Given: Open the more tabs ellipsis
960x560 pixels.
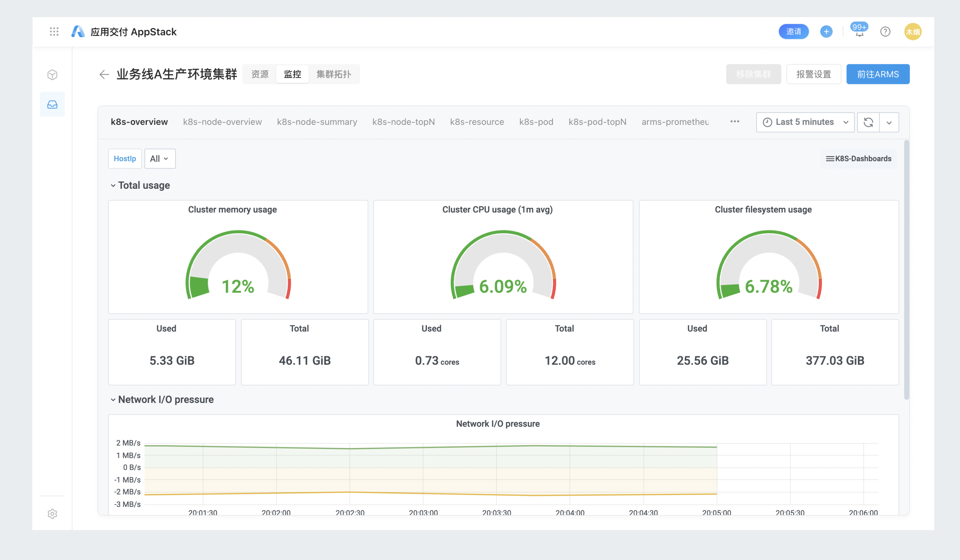Looking at the screenshot, I should click(735, 122).
